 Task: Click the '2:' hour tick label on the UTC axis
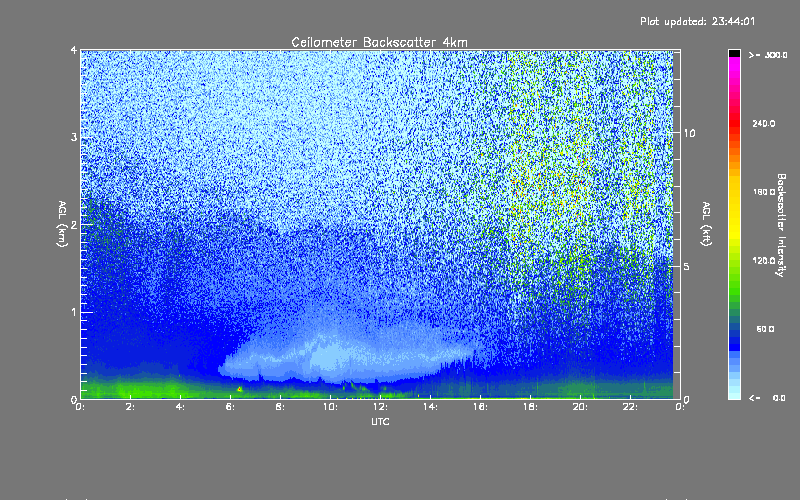point(131,407)
